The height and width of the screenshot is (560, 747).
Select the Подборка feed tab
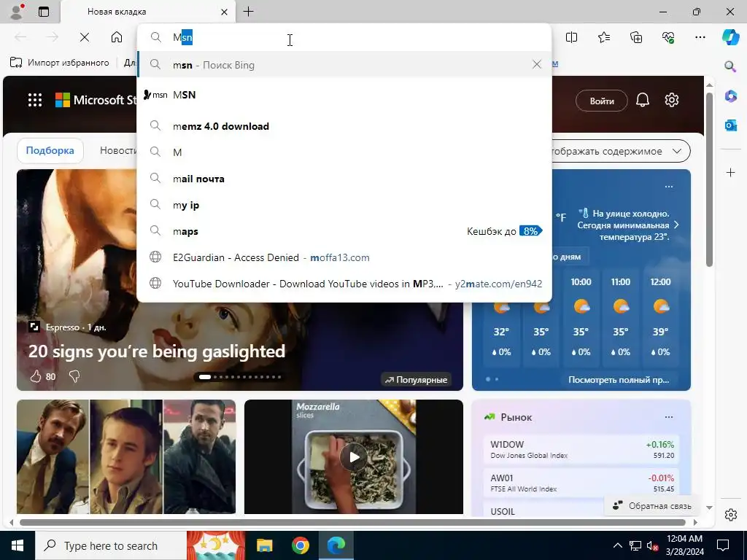(50, 150)
